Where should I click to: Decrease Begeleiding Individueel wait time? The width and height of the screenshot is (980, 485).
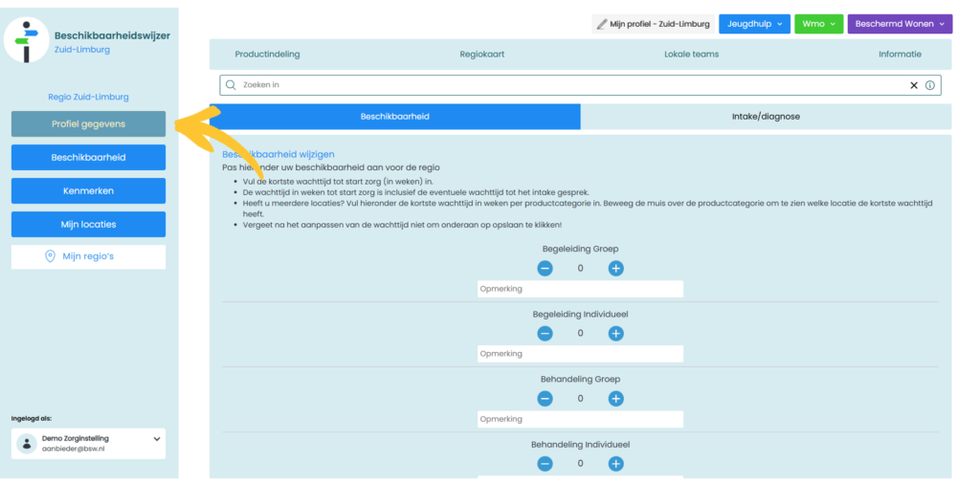point(545,334)
